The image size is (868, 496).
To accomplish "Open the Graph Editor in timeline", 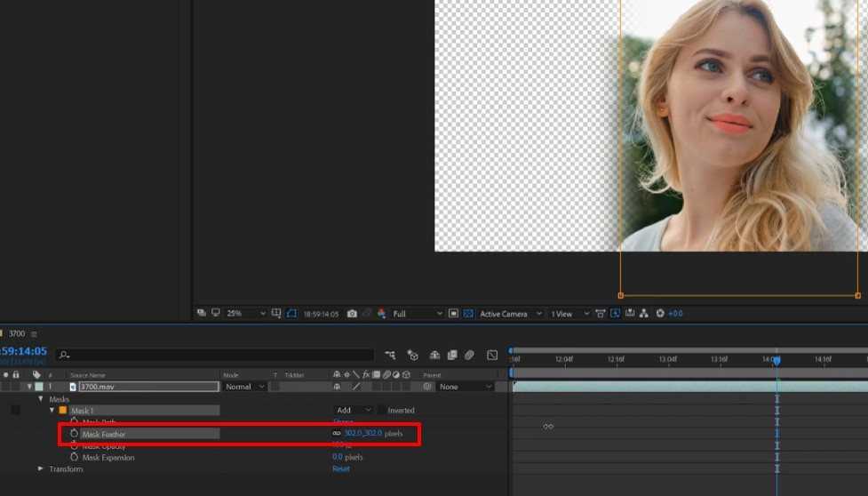I will pyautogui.click(x=492, y=356).
